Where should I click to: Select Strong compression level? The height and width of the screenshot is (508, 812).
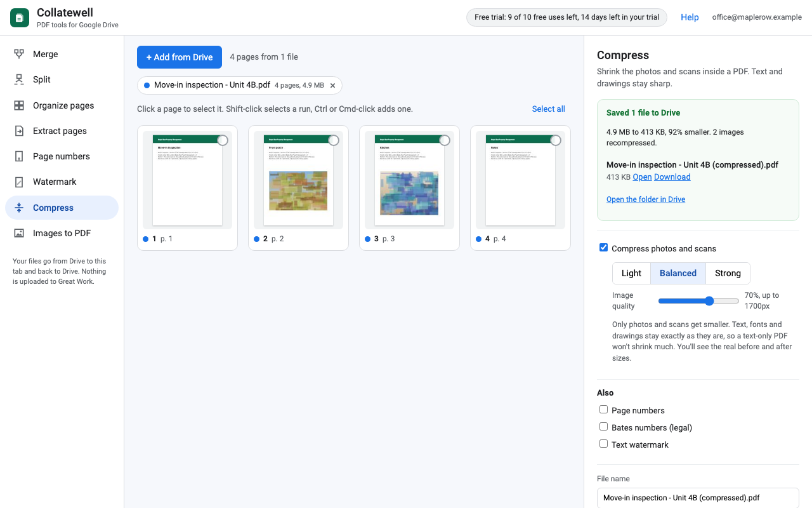(728, 273)
